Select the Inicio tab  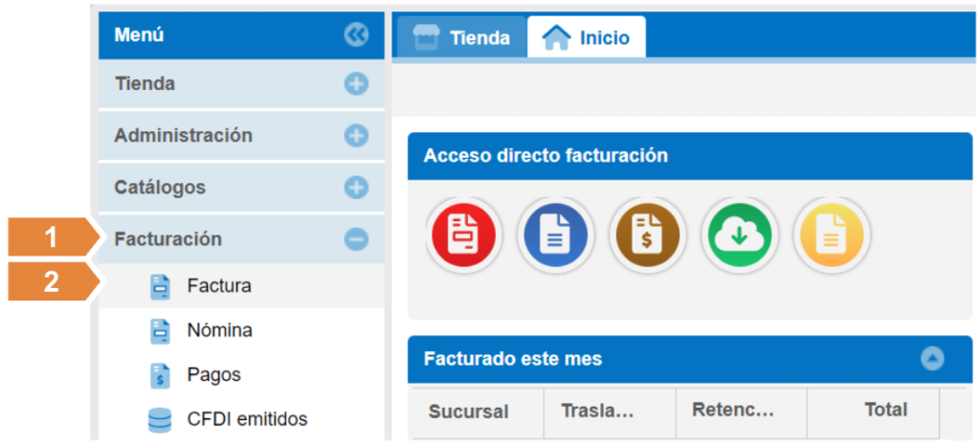pyautogui.click(x=586, y=38)
